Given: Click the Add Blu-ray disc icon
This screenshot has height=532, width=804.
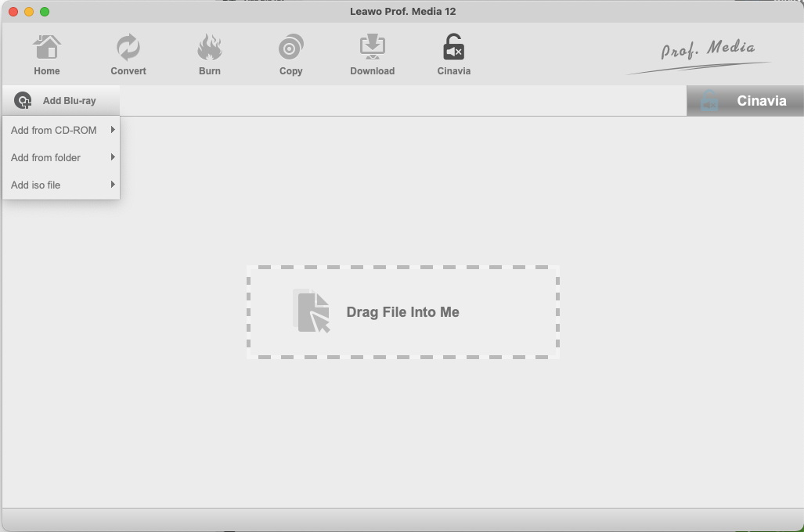Looking at the screenshot, I should point(23,100).
